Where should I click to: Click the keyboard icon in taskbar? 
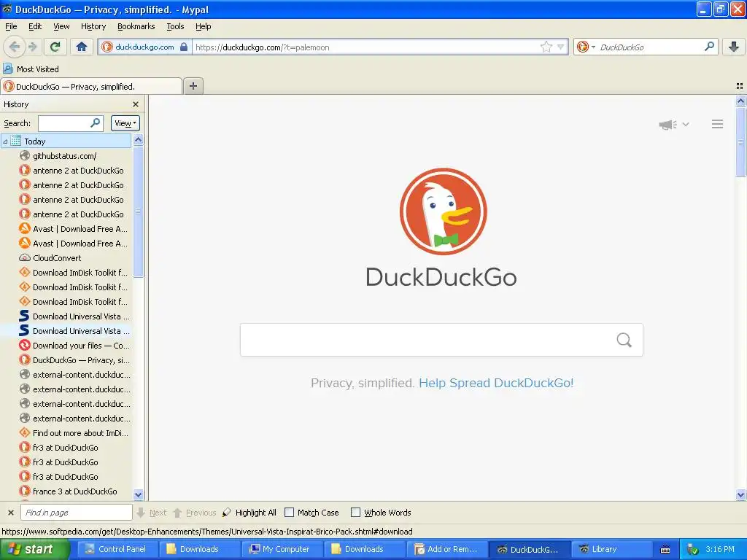(x=665, y=550)
